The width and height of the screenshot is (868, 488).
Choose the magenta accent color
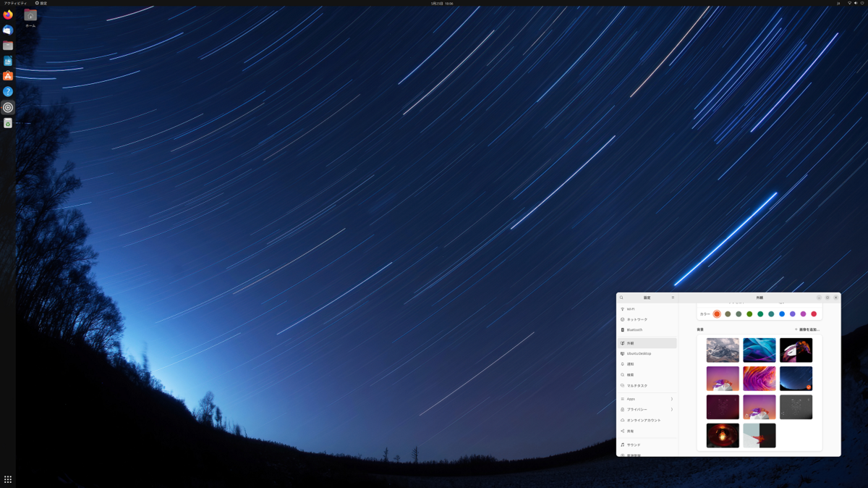[803, 314]
